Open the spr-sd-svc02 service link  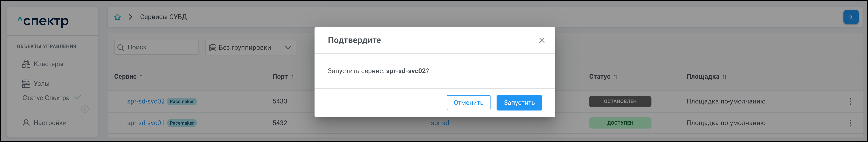(x=146, y=102)
